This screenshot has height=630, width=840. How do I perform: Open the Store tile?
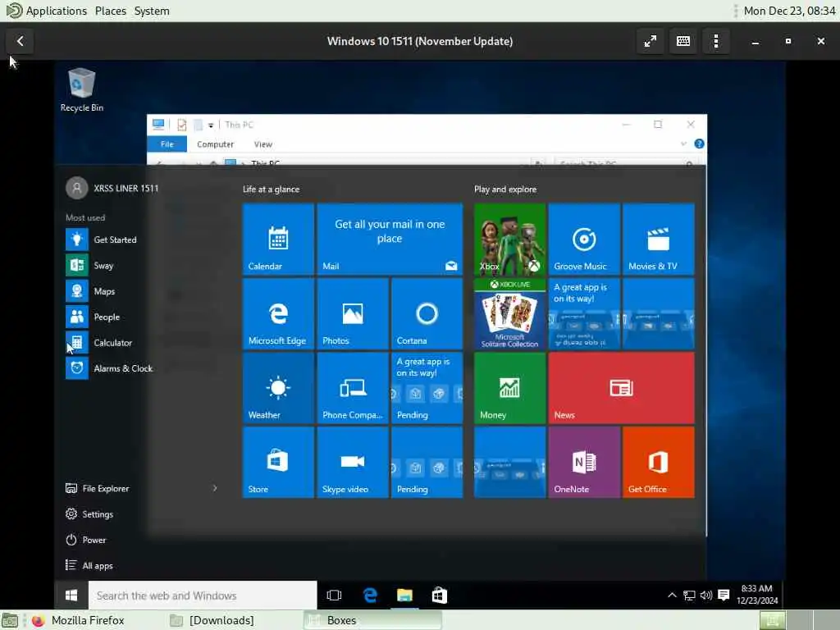pyautogui.click(x=278, y=463)
